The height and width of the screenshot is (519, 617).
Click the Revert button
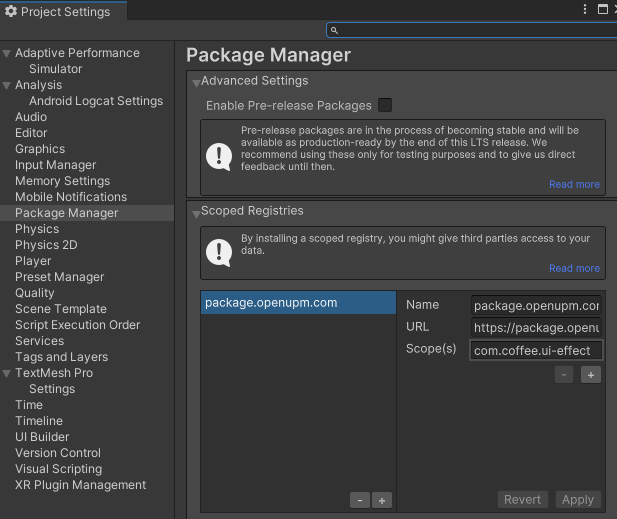(x=523, y=500)
